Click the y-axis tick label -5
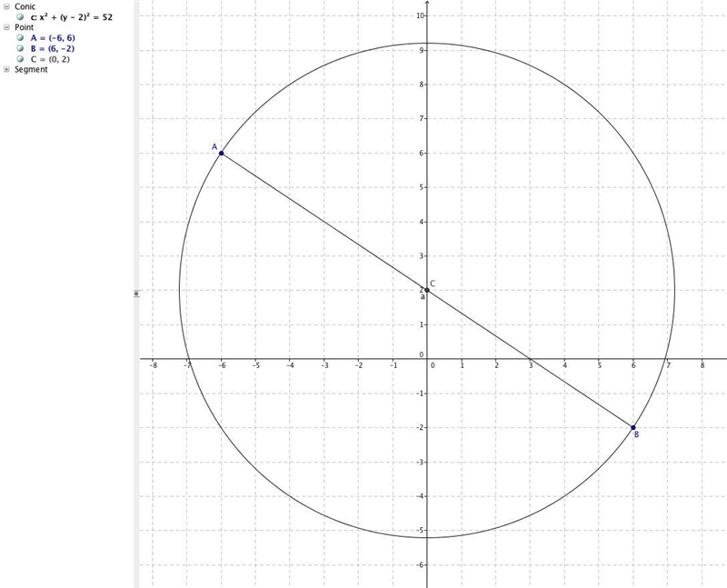Viewport: 727px width, 588px height. (420, 530)
